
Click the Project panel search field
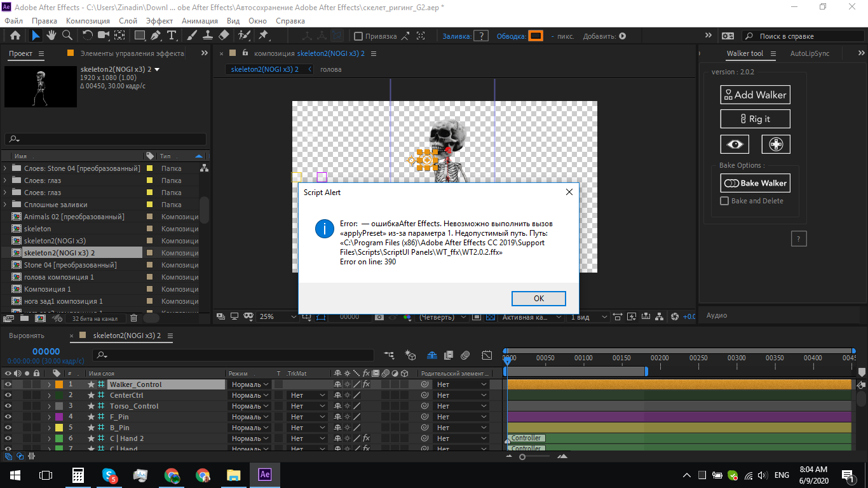point(105,139)
